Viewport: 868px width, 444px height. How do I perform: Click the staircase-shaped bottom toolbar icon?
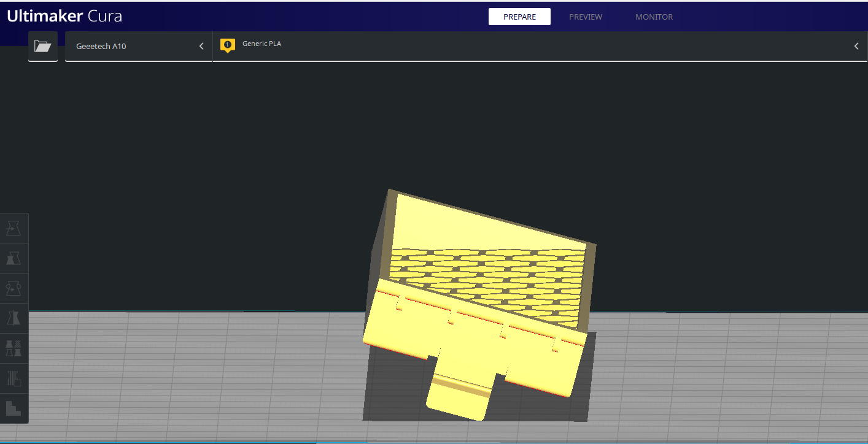(14, 408)
